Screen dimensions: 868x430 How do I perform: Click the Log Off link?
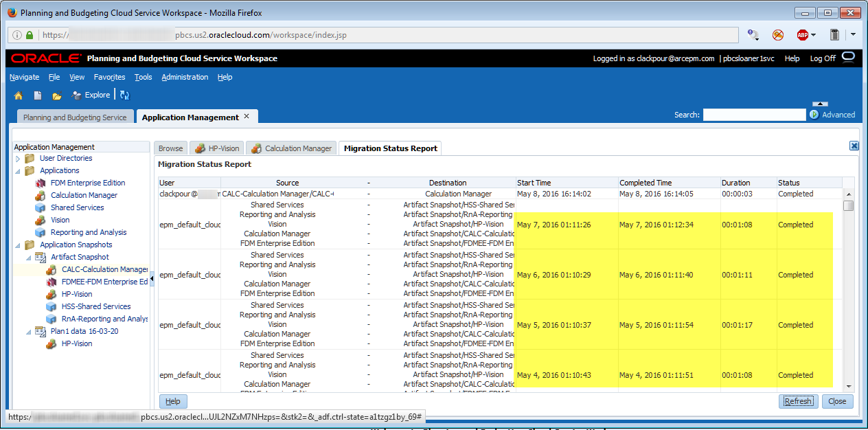(823, 58)
